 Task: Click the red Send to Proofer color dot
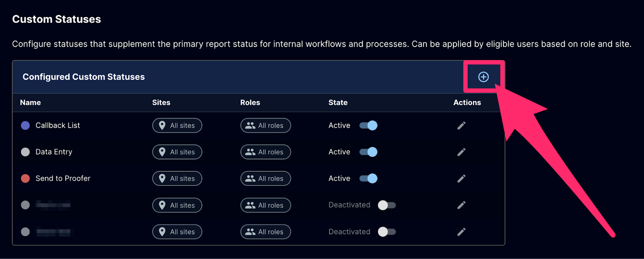click(x=25, y=179)
